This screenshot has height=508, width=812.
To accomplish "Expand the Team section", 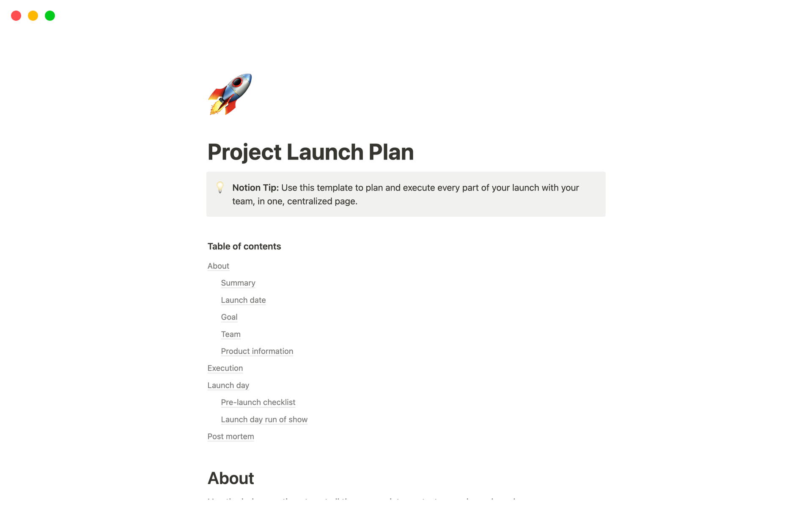I will point(231,334).
